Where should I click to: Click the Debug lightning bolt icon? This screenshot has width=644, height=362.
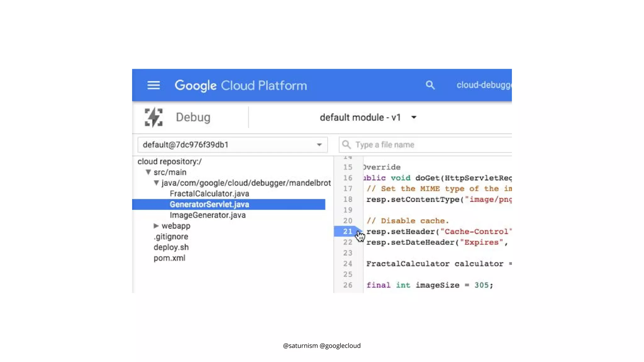153,117
